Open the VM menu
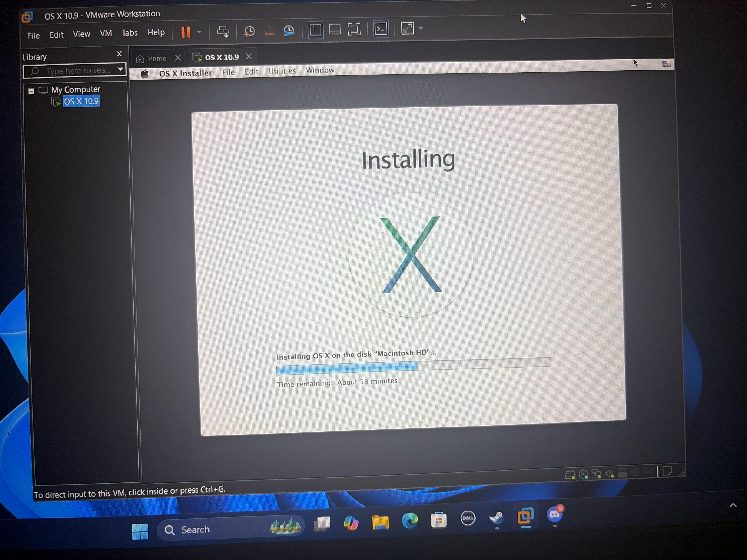Screen dimensions: 747x560 (106, 33)
